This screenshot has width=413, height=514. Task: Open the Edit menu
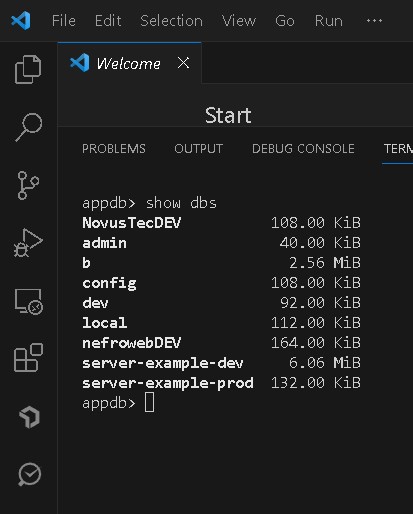coord(108,21)
